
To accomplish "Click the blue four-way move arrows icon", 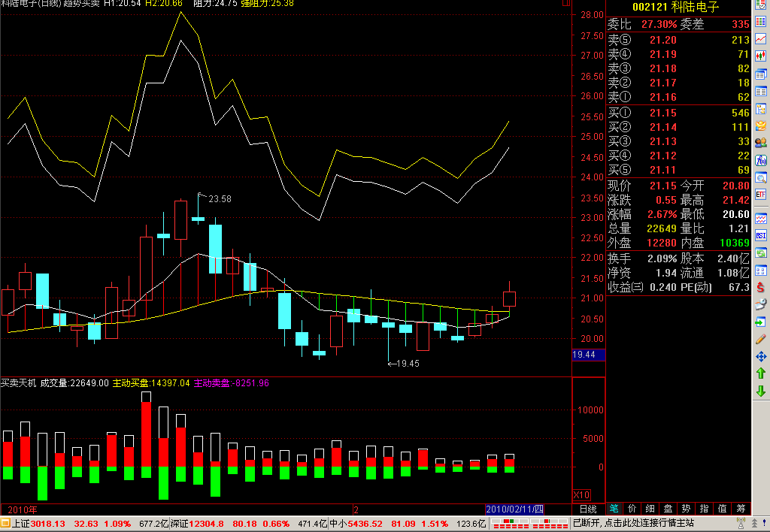I will (x=761, y=356).
